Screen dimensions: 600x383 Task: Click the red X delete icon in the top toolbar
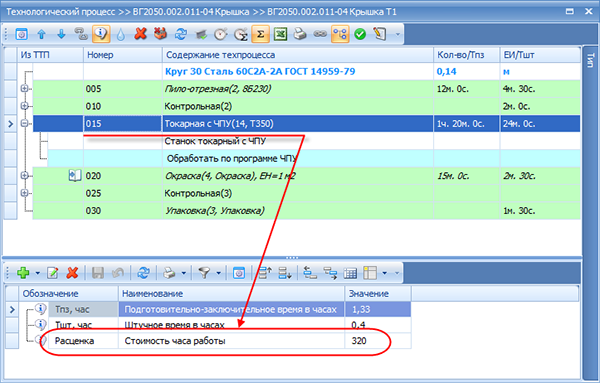tap(140, 34)
